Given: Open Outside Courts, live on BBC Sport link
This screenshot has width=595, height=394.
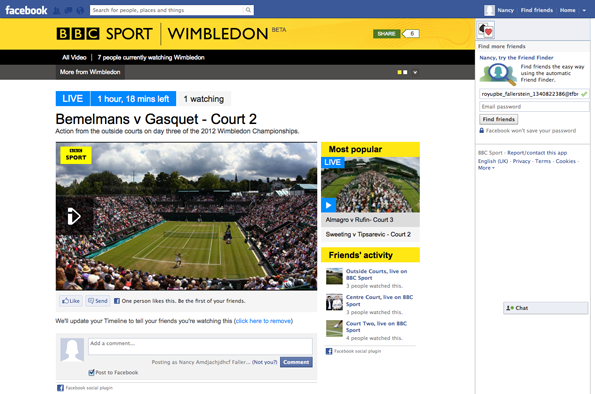Looking at the screenshot, I should coord(376,274).
